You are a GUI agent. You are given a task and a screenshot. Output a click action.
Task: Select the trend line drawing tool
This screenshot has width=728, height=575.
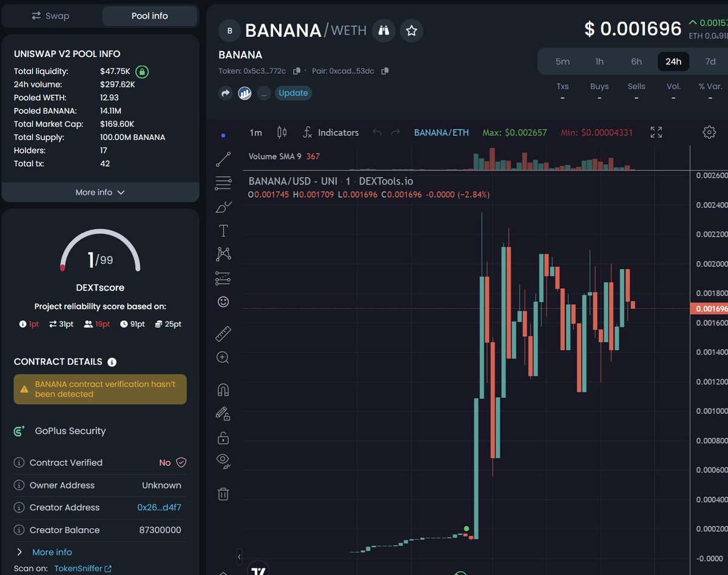click(x=223, y=160)
